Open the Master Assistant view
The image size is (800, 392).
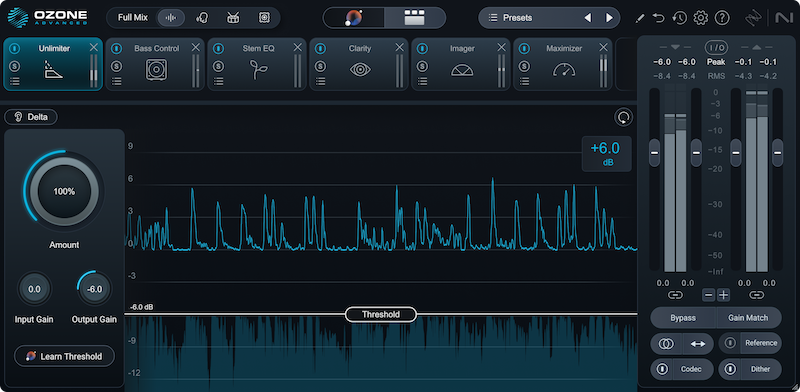(354, 18)
